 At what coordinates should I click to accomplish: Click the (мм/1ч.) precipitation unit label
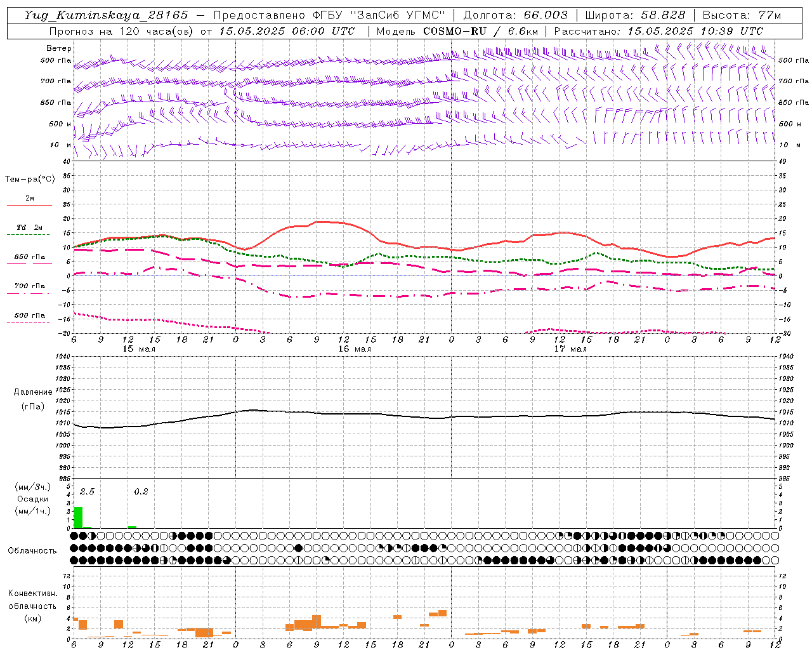click(33, 511)
